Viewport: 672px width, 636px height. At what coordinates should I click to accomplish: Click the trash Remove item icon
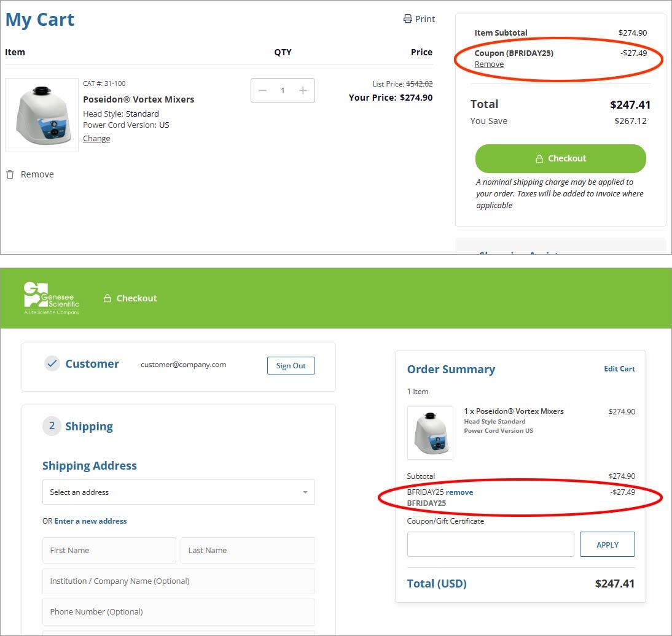tap(10, 174)
